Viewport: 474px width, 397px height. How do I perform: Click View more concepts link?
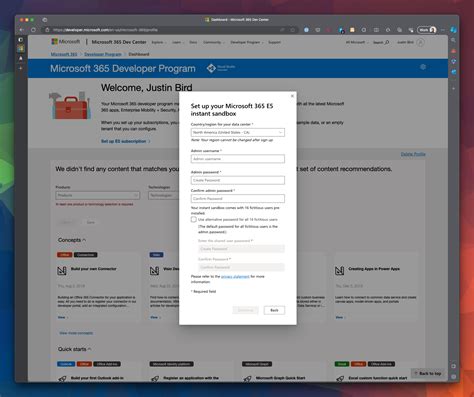(76, 333)
